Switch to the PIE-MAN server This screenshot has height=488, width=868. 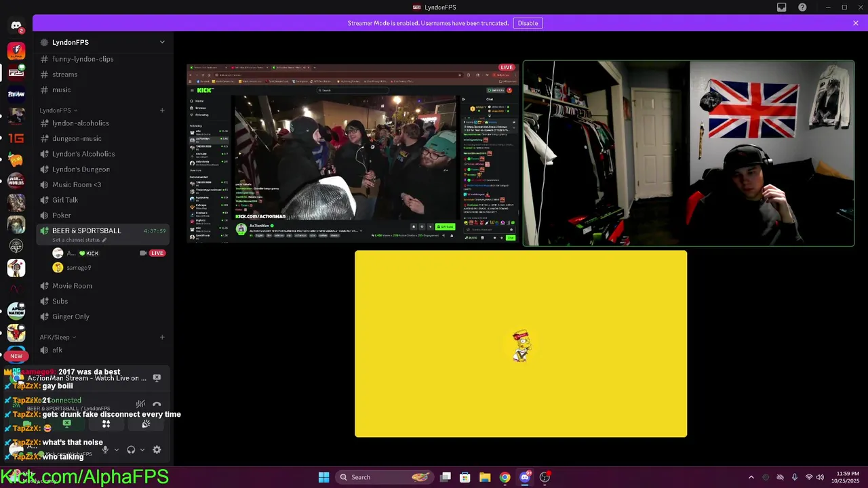[16, 94]
